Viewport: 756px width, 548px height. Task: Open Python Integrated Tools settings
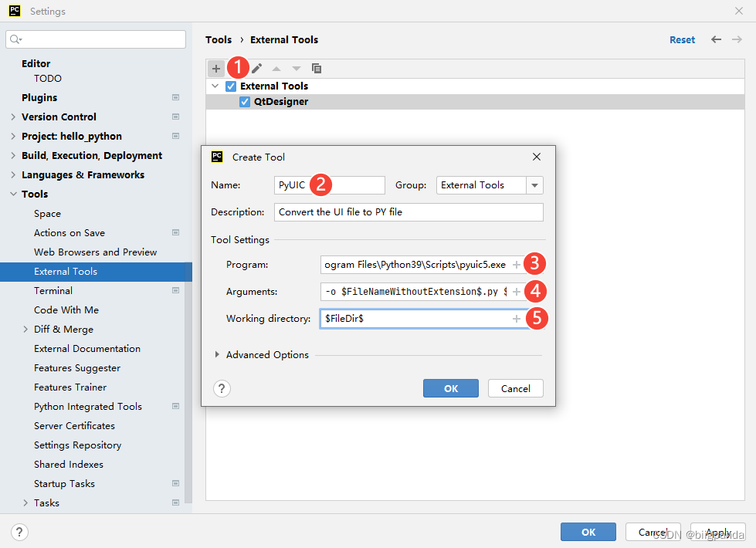(x=87, y=407)
